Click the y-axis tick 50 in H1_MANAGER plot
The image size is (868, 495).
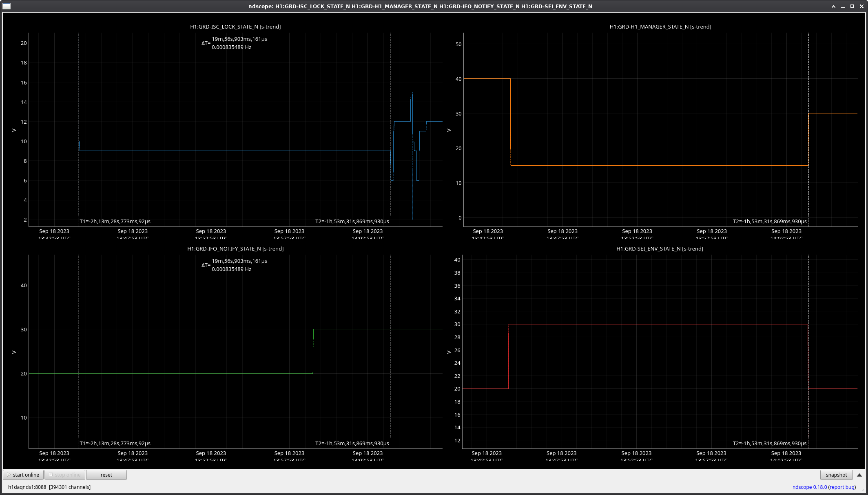(x=458, y=44)
